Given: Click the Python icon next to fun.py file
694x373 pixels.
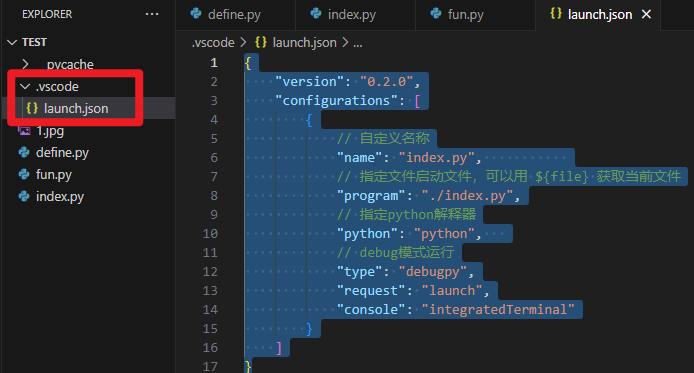Looking at the screenshot, I should tap(24, 174).
